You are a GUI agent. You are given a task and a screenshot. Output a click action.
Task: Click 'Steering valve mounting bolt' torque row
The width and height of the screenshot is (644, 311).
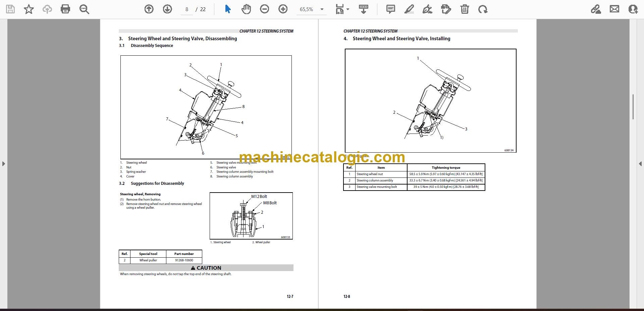tap(414, 187)
